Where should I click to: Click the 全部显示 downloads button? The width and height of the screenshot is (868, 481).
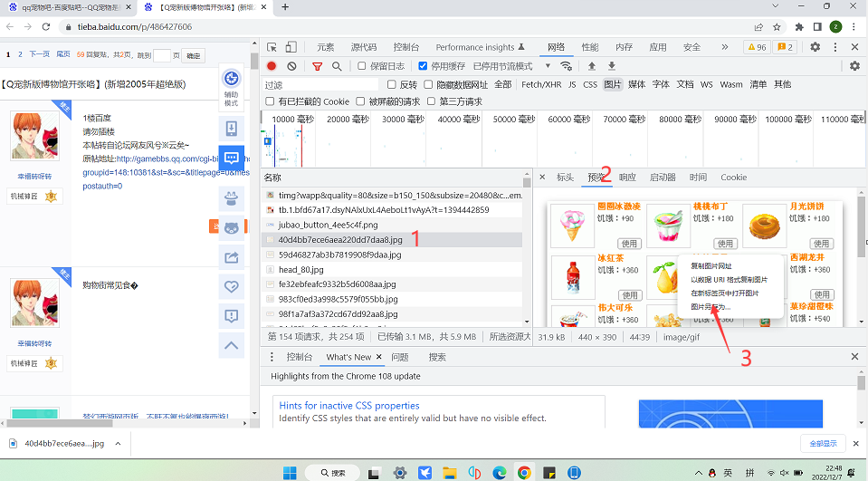823,443
